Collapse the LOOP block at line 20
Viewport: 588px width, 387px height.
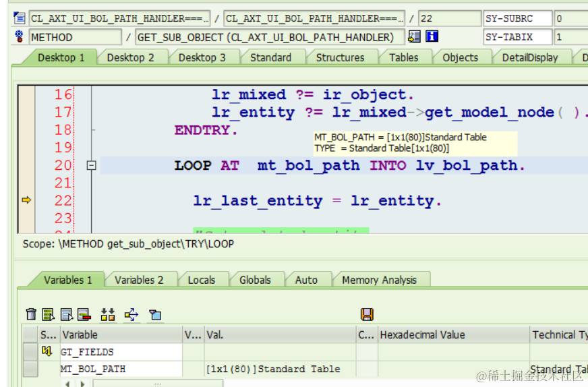point(91,165)
